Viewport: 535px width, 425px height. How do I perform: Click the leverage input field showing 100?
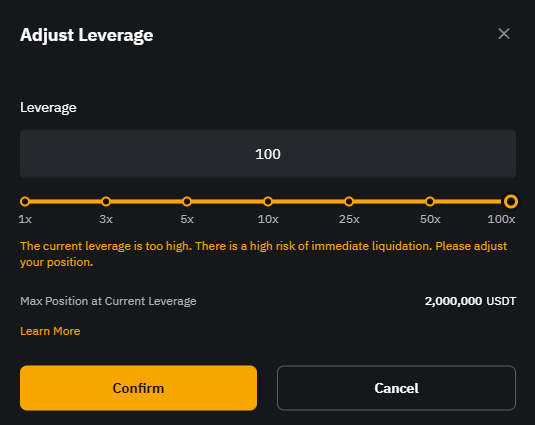(x=268, y=153)
